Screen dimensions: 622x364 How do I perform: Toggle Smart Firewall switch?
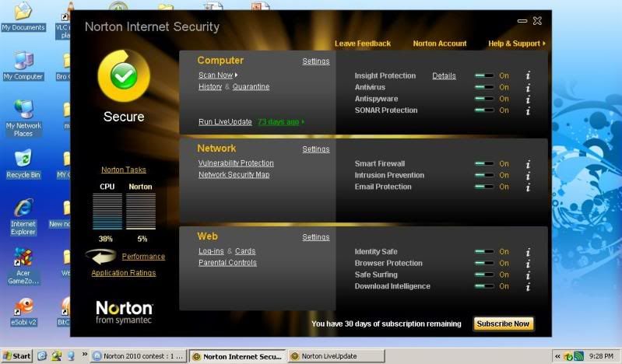(484, 163)
